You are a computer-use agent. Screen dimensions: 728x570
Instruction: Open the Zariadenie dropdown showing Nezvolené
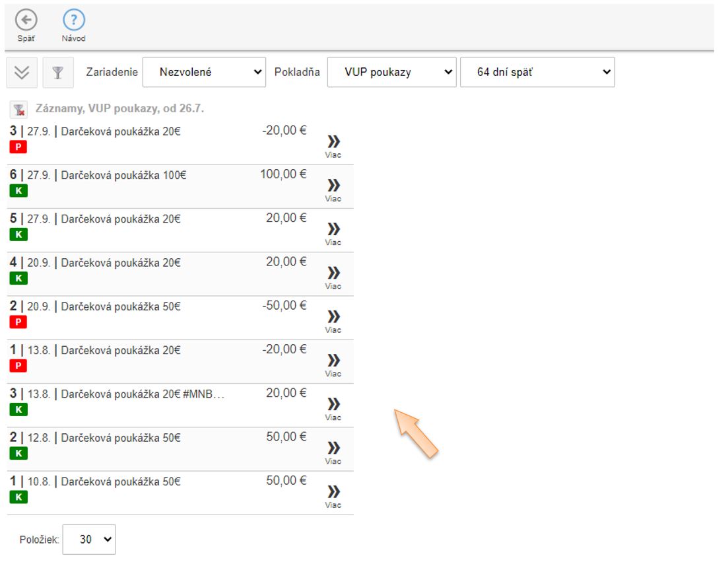point(204,73)
